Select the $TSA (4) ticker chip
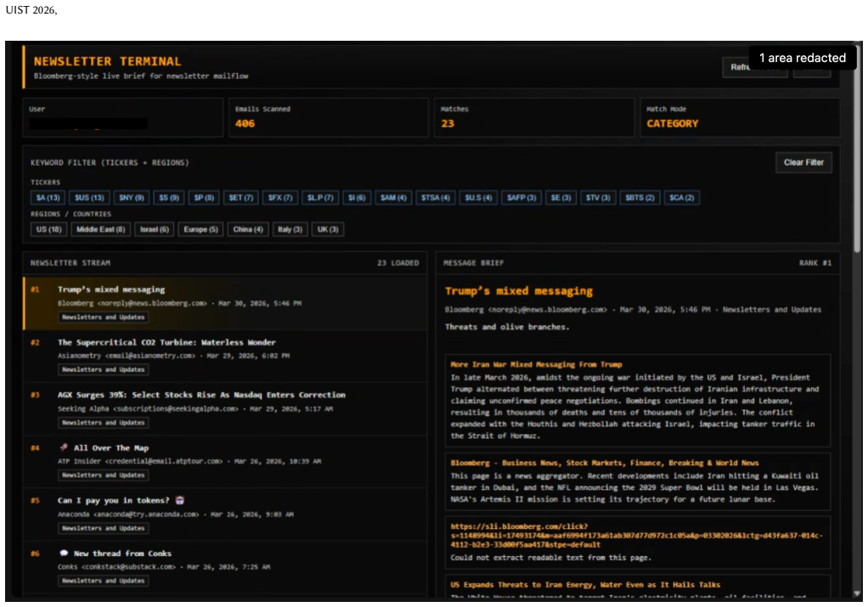Image resolution: width=868 pixels, height=607 pixels. [x=435, y=198]
